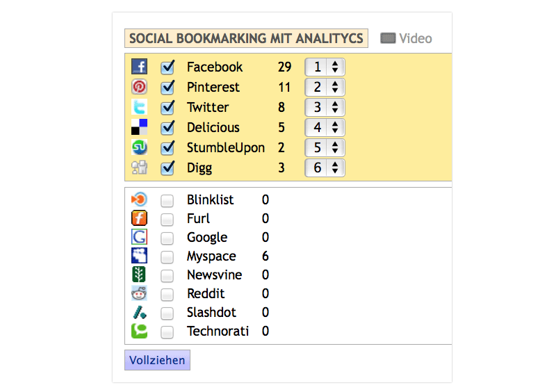Select the Slashdot checkbox
The image size is (556, 392).
coord(167,313)
